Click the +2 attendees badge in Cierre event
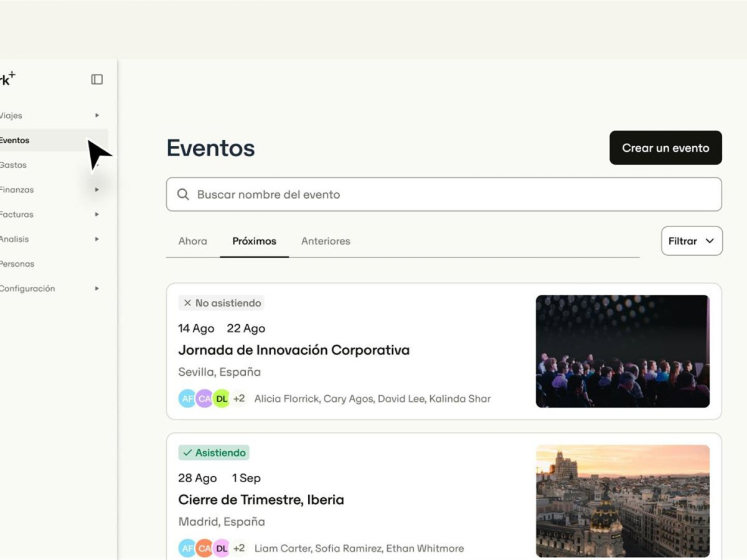 tap(239, 548)
